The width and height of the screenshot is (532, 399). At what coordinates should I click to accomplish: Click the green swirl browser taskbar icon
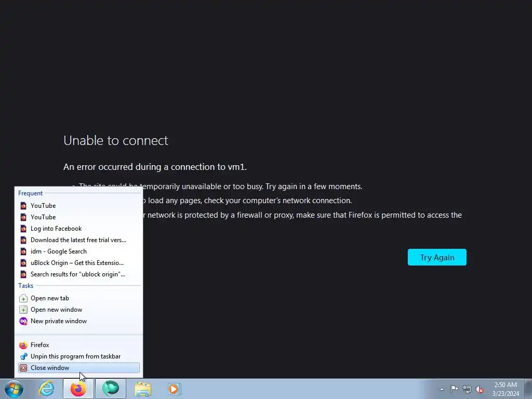click(x=111, y=389)
